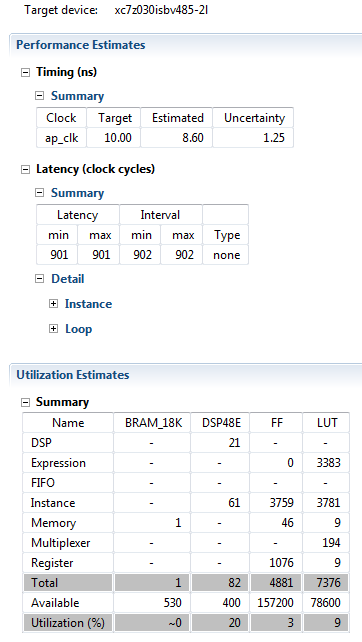
Task: Collapse the Timing (ns) section
Action: click(25, 72)
